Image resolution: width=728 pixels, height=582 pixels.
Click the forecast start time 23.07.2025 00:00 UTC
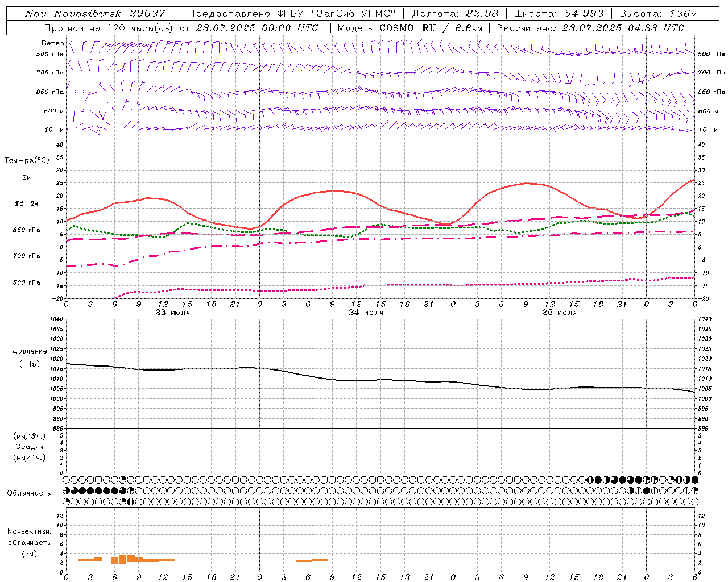pos(257,28)
